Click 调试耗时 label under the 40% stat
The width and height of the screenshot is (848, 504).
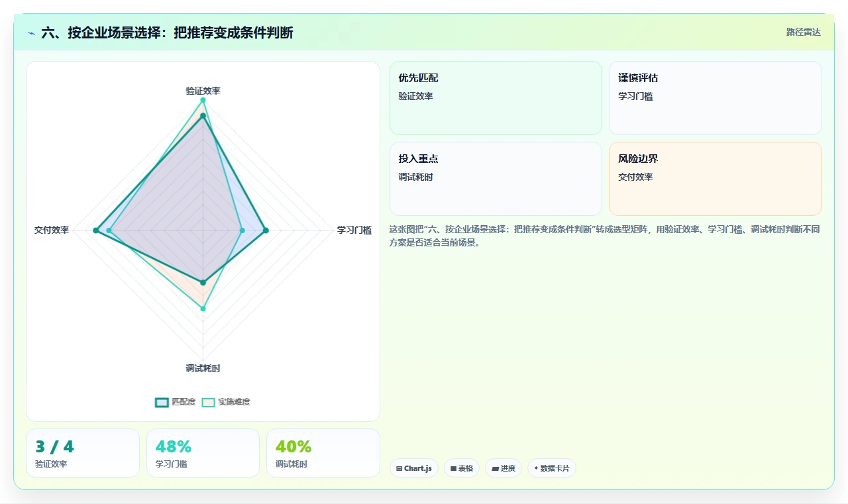291,464
